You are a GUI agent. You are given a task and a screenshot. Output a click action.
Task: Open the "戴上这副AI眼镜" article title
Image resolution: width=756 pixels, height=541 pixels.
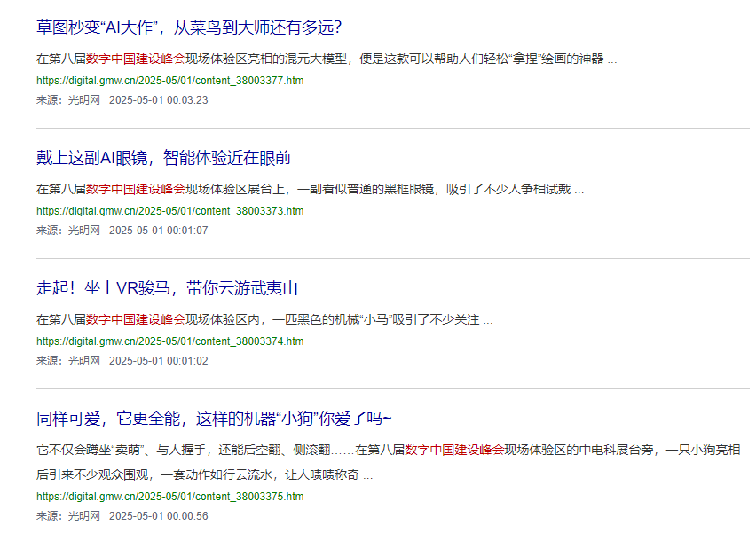click(x=163, y=158)
